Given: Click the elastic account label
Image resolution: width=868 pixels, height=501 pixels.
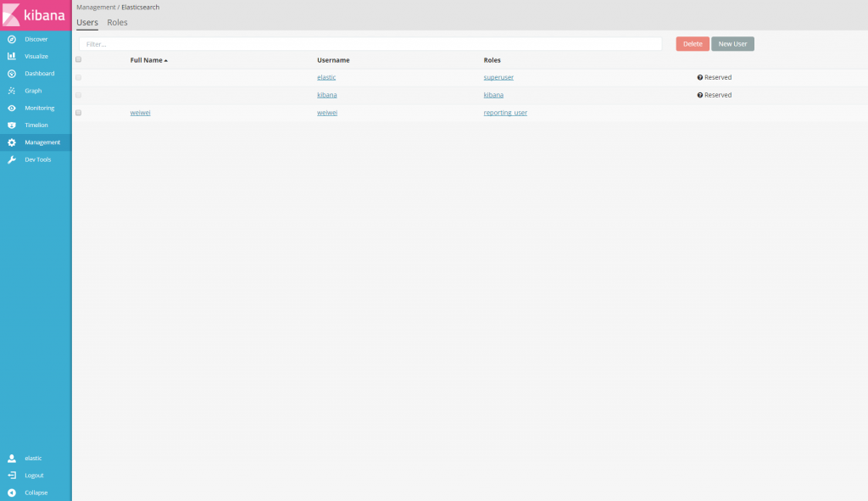Looking at the screenshot, I should point(33,459).
